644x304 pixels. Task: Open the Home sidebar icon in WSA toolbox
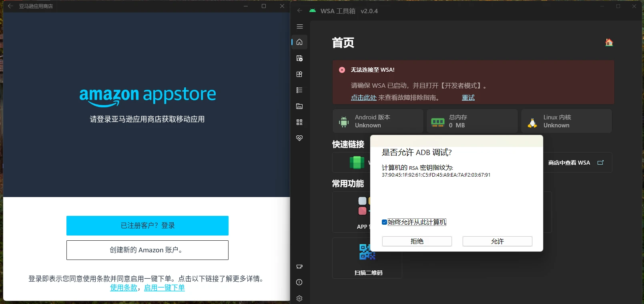tap(299, 42)
